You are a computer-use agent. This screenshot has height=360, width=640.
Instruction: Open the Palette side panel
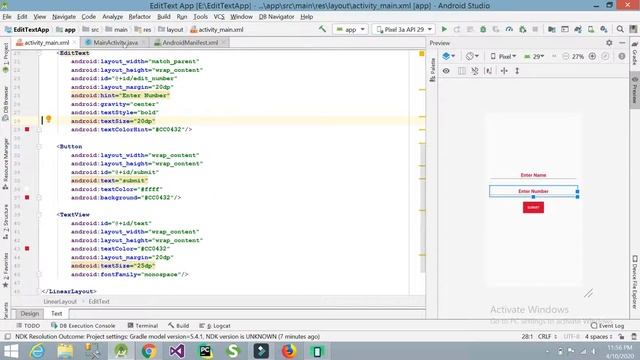[433, 69]
